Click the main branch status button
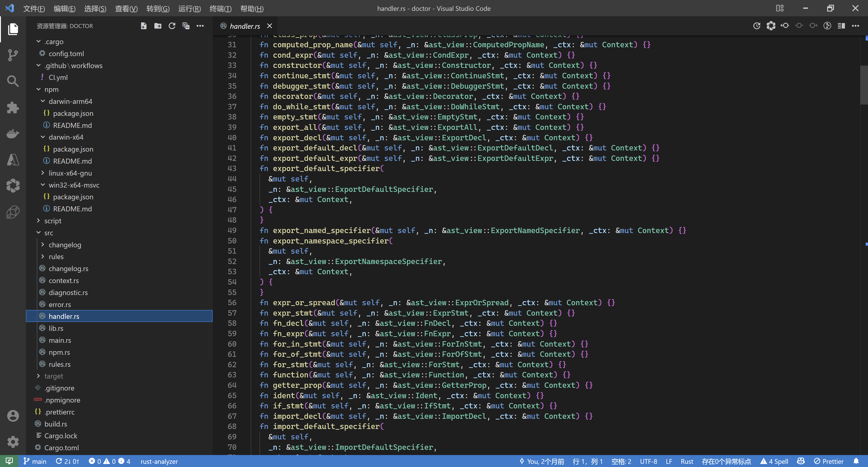 point(35,461)
